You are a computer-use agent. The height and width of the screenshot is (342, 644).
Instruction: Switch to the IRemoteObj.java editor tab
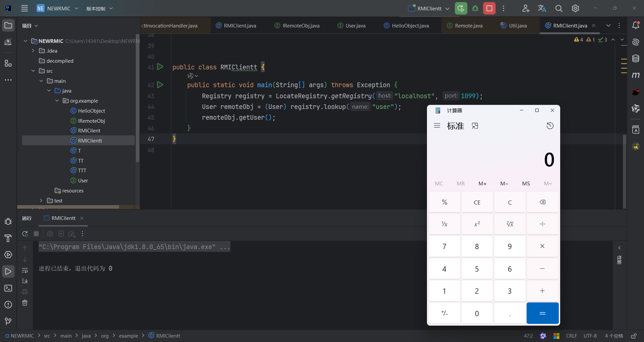pyautogui.click(x=297, y=25)
